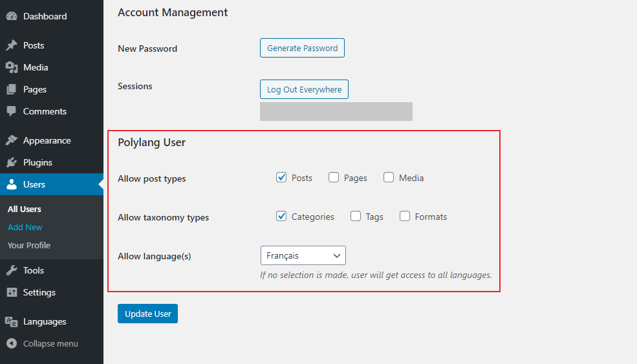The height and width of the screenshot is (364, 637).
Task: Click the Allow post types label
Action: point(152,178)
